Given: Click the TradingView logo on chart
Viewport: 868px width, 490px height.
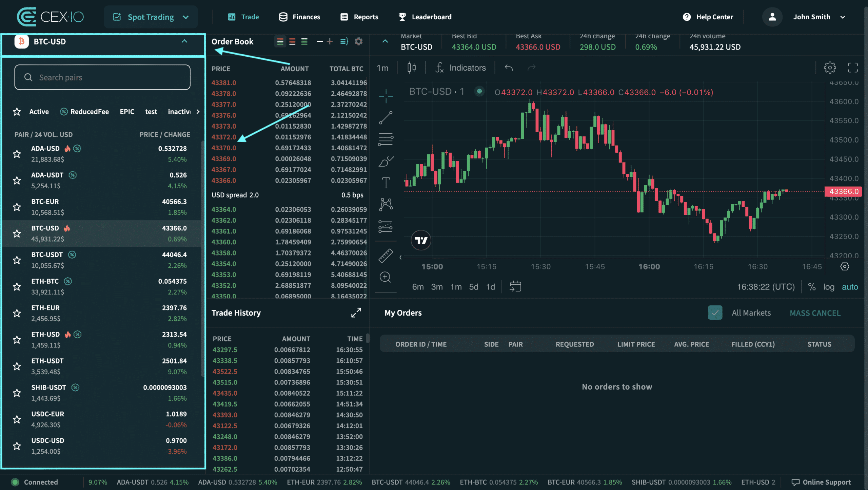Looking at the screenshot, I should click(421, 240).
